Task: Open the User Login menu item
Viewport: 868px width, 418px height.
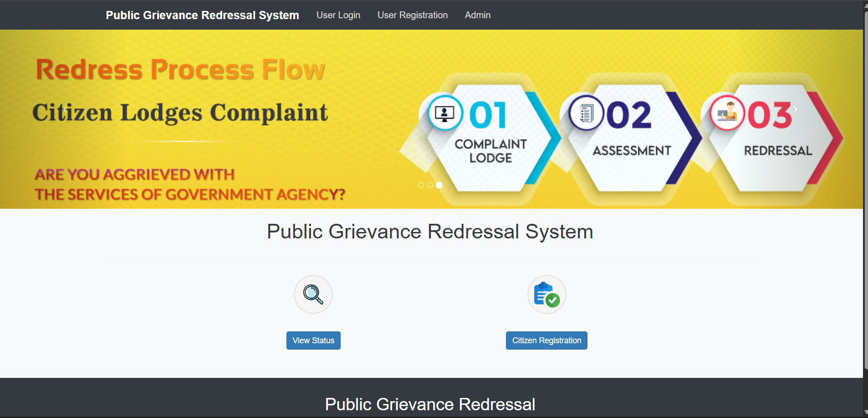Action: [x=338, y=15]
